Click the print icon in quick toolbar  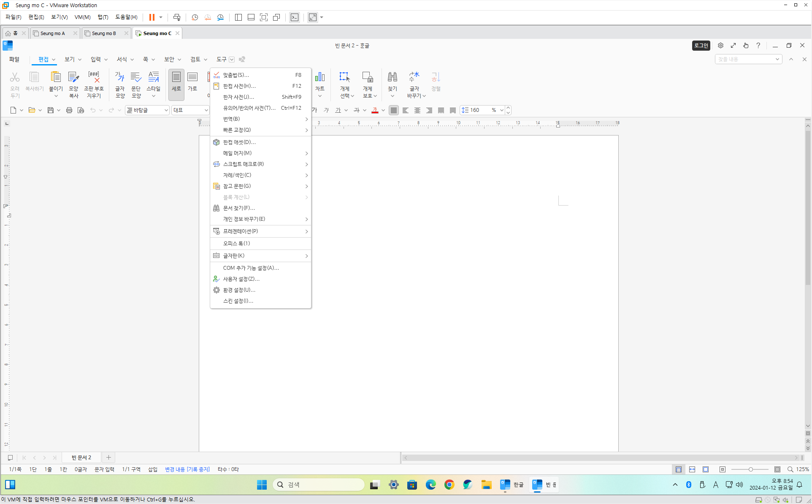tap(69, 110)
